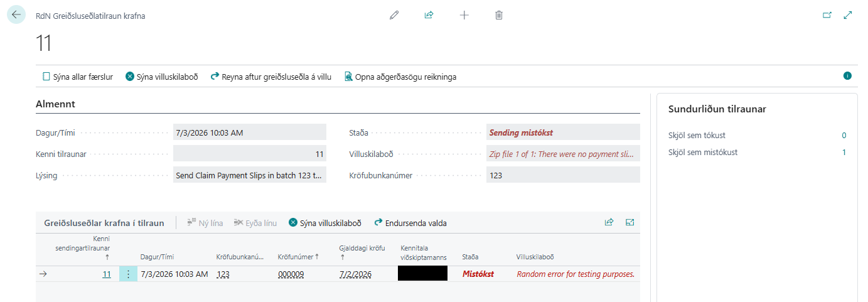
Task: Click page title number 11
Action: click(x=43, y=43)
